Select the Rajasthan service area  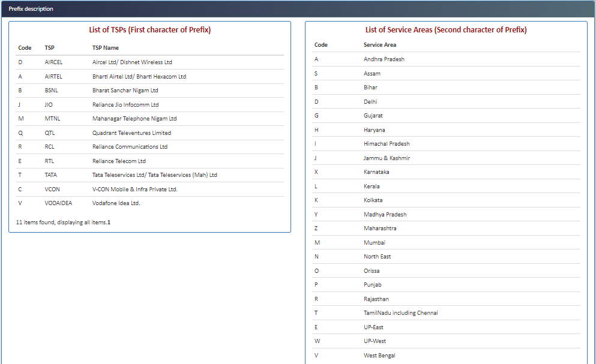tap(376, 299)
